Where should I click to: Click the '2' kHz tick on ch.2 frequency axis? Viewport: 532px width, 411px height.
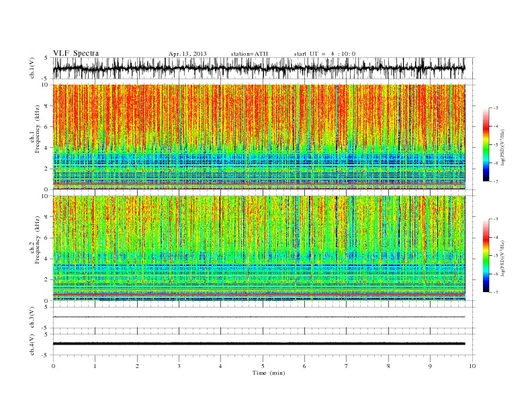(46, 280)
